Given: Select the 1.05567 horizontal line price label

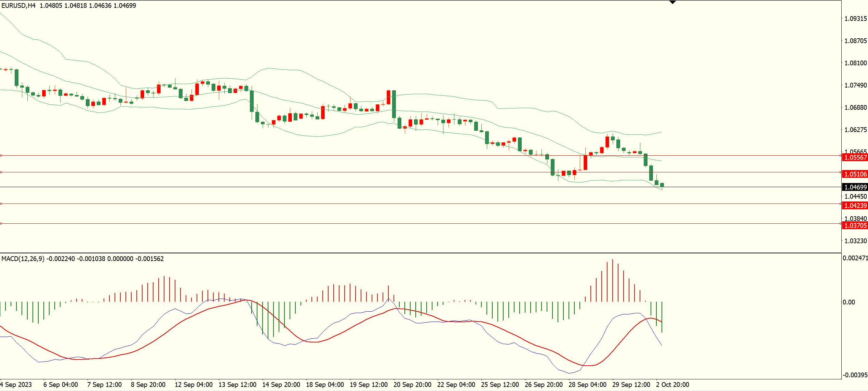Looking at the screenshot, I should click(855, 157).
